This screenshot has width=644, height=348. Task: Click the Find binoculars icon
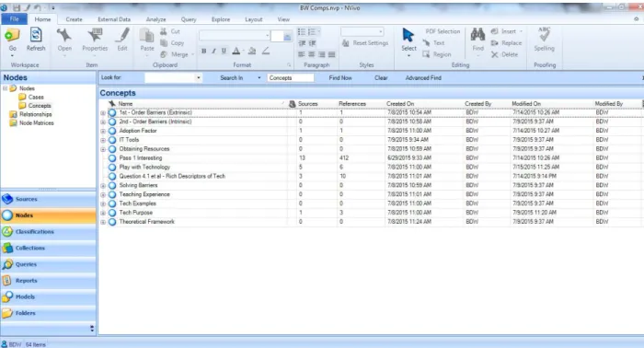(477, 34)
